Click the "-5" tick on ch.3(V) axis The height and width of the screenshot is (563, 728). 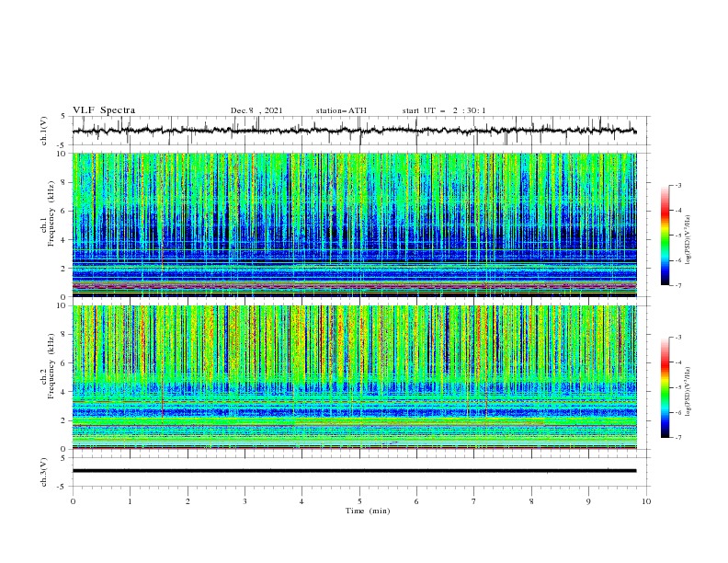point(63,487)
